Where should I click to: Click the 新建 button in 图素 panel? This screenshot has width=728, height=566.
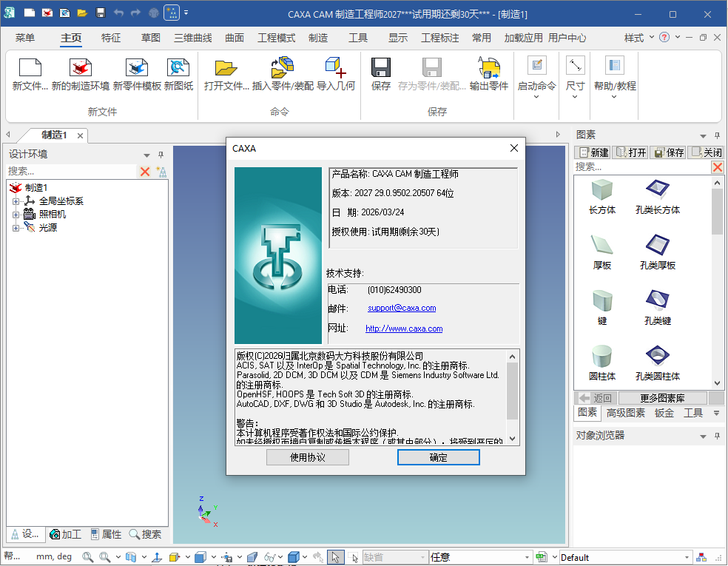click(x=593, y=152)
